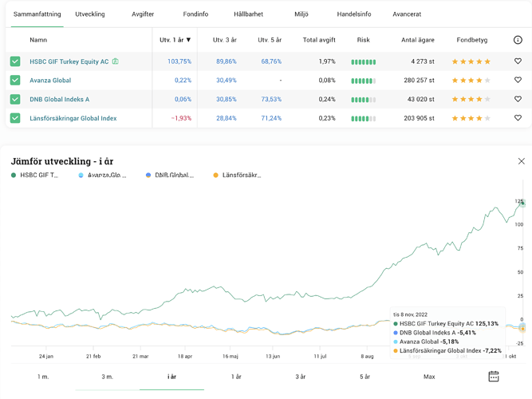Sort by Antal ägare column

point(418,40)
